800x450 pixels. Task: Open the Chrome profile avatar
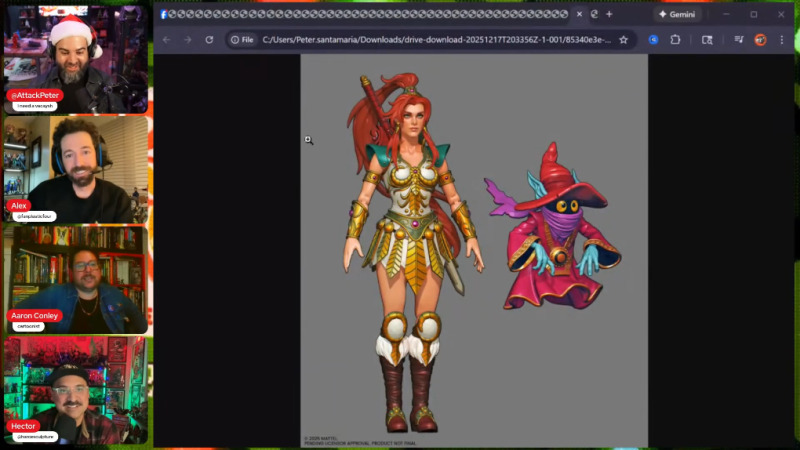coord(760,40)
